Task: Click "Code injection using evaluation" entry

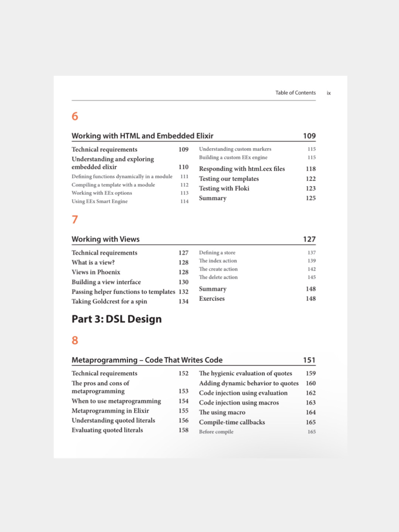Action: pos(243,393)
